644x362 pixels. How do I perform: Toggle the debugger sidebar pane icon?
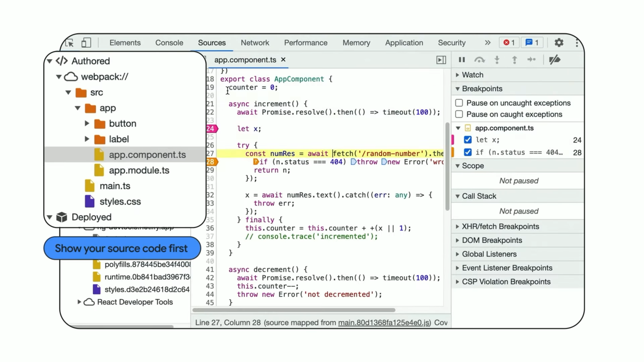pos(441,60)
